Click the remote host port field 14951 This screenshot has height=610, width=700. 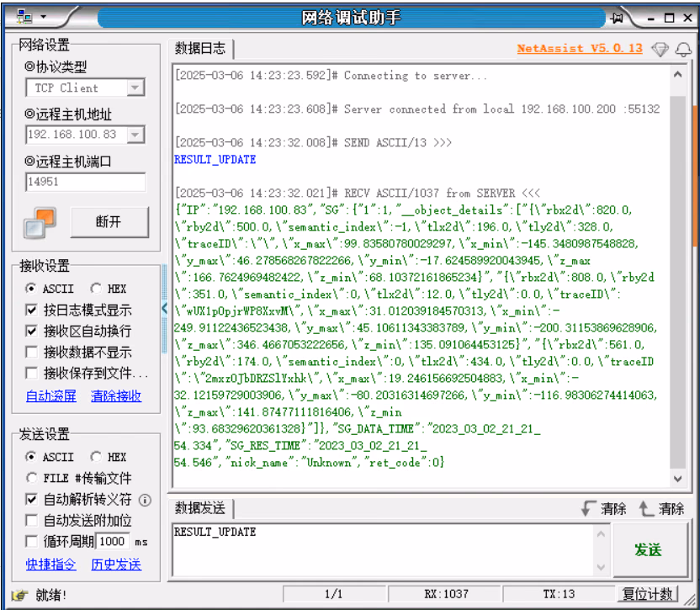85,182
